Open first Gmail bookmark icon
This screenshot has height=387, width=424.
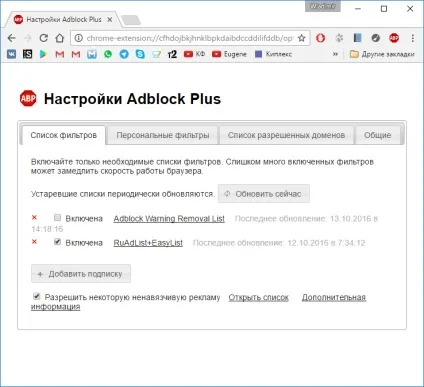pyautogui.click(x=60, y=54)
